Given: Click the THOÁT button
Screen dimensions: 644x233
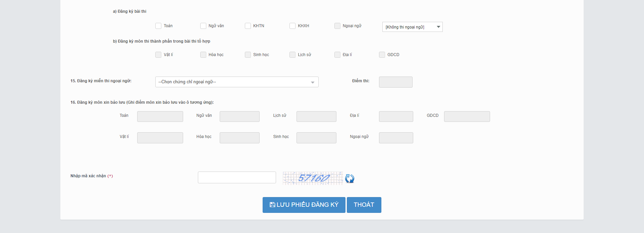Looking at the screenshot, I should 364,205.
